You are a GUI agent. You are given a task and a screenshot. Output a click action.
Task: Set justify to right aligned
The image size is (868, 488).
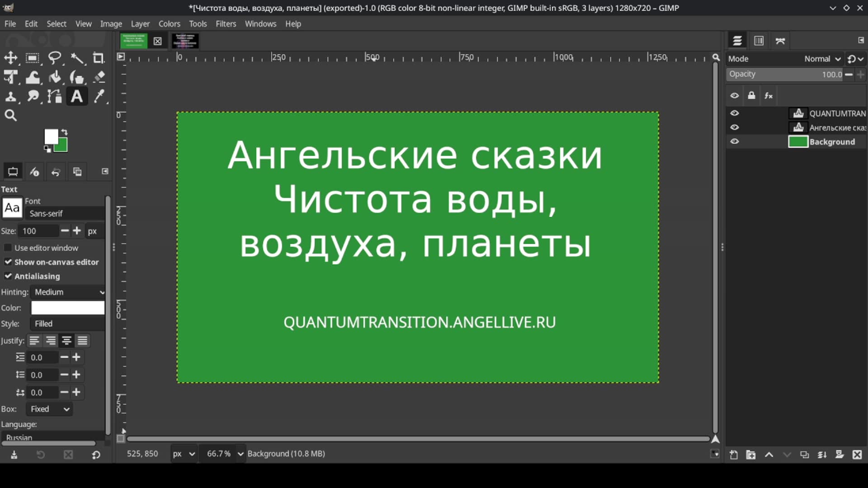pyautogui.click(x=51, y=340)
